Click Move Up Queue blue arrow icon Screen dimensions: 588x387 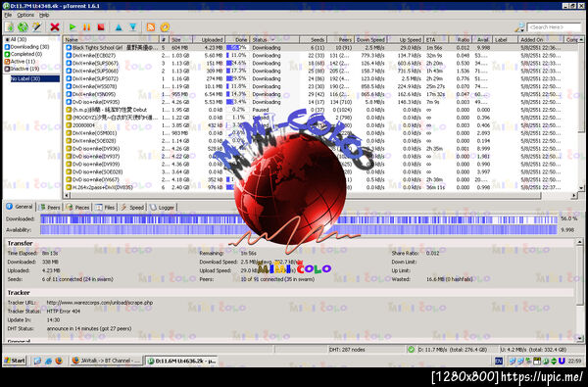119,27
